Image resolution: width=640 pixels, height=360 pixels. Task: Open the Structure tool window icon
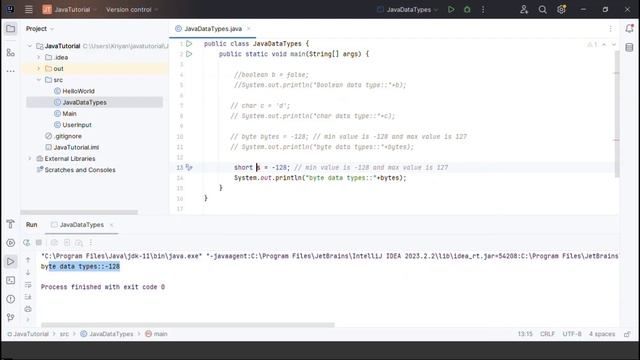coord(11,53)
